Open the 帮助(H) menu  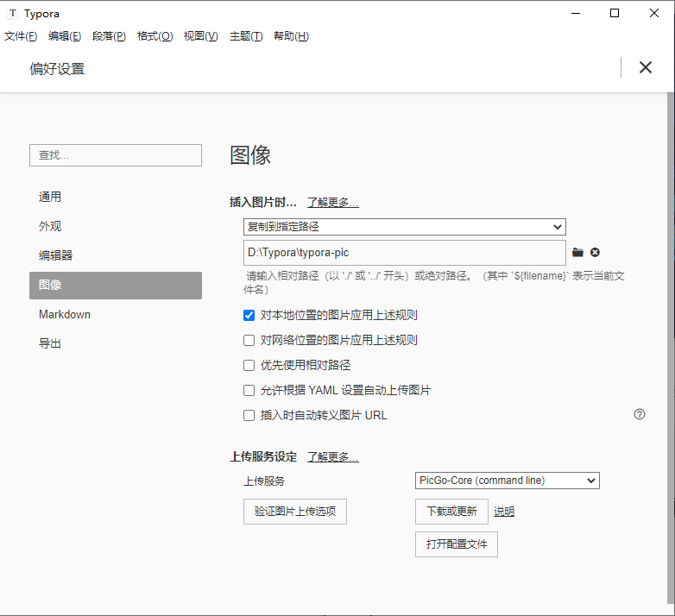click(x=291, y=36)
